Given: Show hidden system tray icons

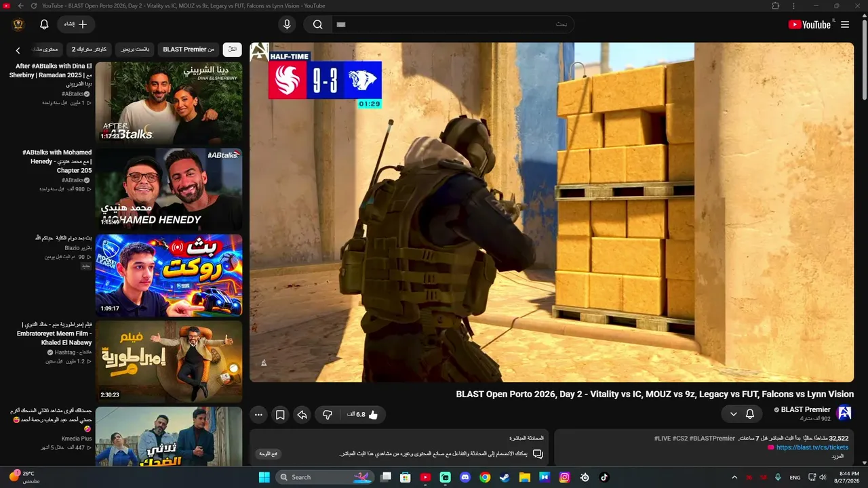Looking at the screenshot, I should [x=734, y=477].
